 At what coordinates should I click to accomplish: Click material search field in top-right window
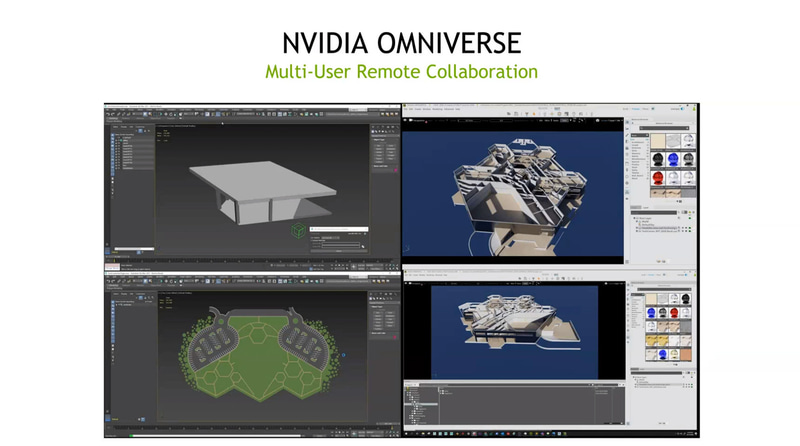(x=664, y=128)
